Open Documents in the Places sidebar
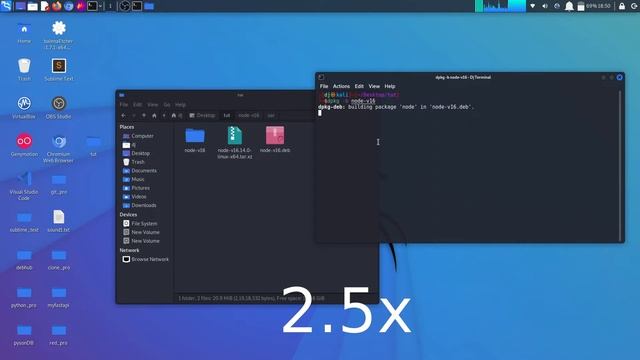This screenshot has height=360, width=640. [x=140, y=171]
